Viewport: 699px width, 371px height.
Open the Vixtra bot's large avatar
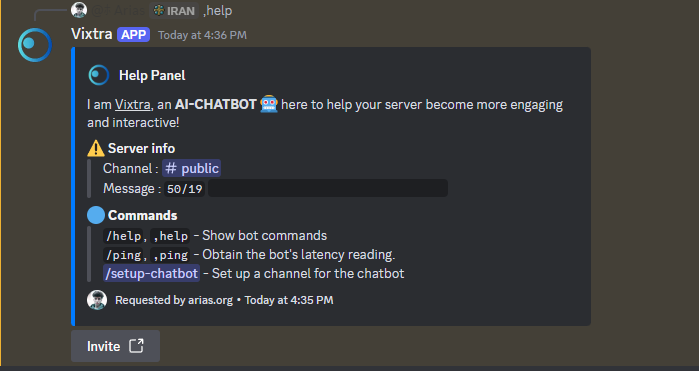pyautogui.click(x=35, y=45)
